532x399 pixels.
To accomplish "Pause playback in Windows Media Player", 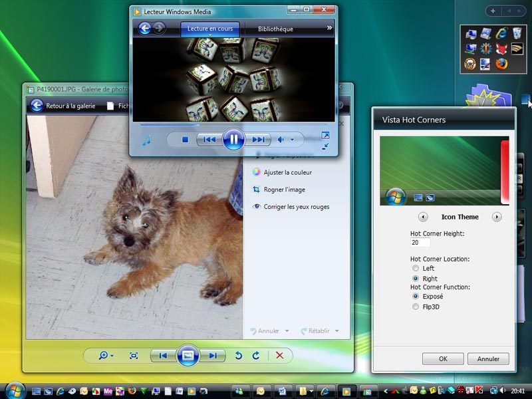I will [x=233, y=140].
